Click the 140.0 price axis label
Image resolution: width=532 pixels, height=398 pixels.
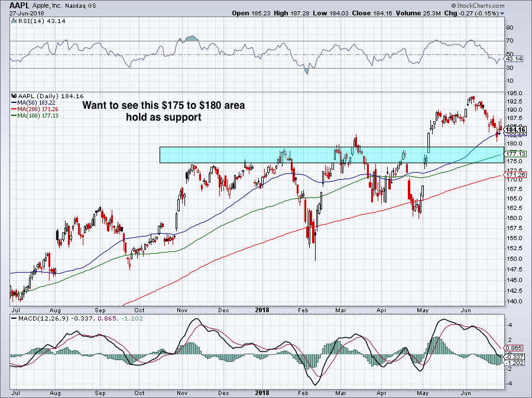[x=514, y=301]
